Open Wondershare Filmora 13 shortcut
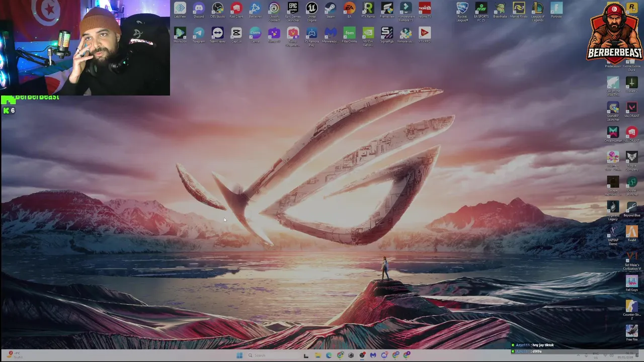The image size is (644, 362). (406, 12)
